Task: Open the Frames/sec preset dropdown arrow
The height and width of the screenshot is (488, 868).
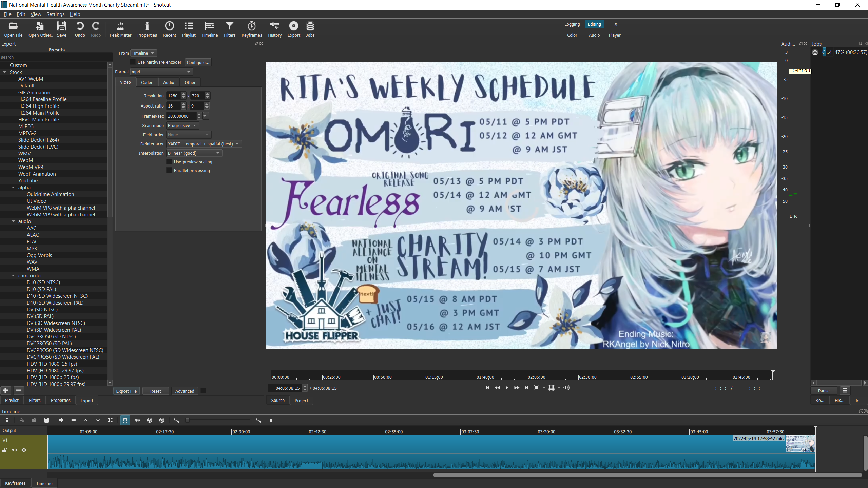Action: tap(205, 116)
